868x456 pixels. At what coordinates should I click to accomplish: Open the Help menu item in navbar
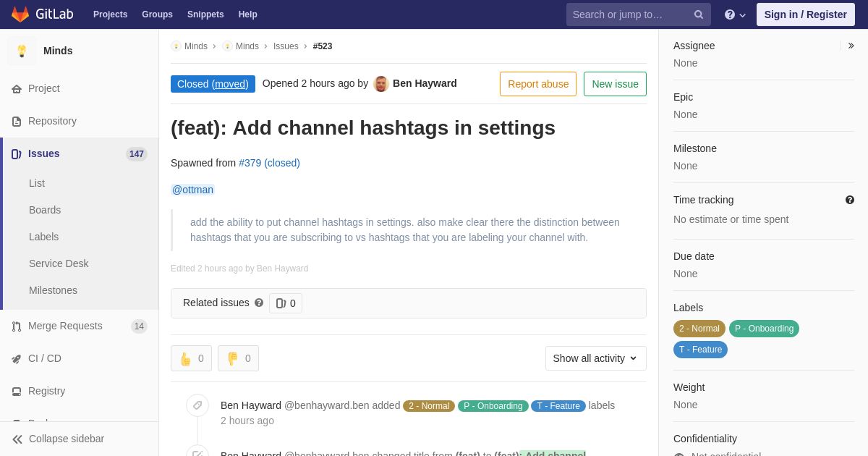point(248,14)
